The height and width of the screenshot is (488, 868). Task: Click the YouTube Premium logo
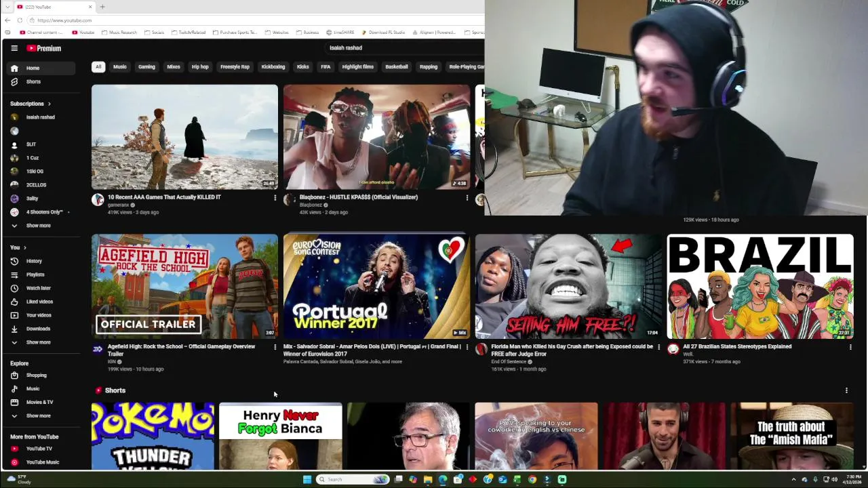(44, 48)
